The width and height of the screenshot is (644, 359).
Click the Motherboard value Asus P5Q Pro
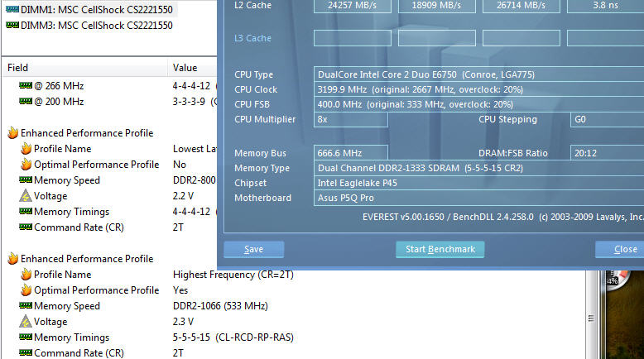click(x=479, y=198)
